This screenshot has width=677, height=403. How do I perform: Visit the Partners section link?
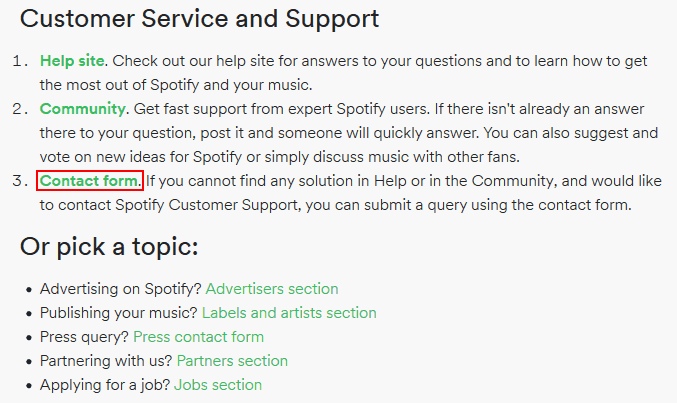coord(232,361)
